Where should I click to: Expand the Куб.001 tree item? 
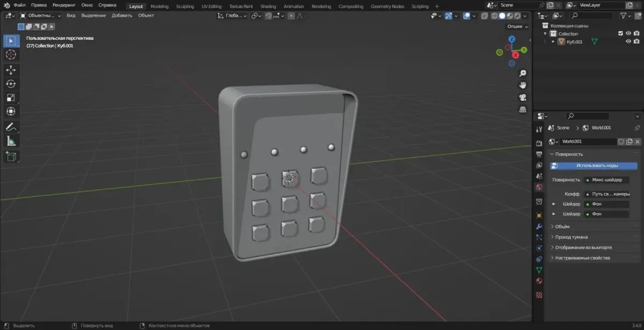coord(553,41)
